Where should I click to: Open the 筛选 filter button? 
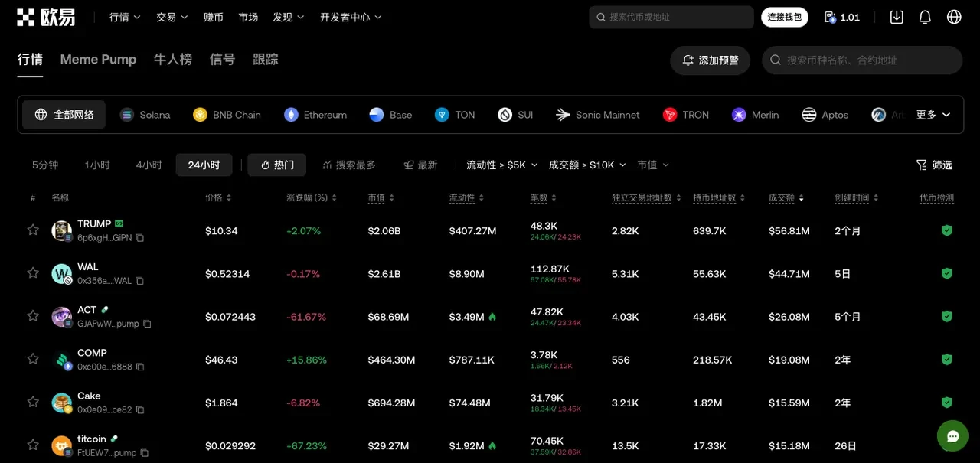934,165
